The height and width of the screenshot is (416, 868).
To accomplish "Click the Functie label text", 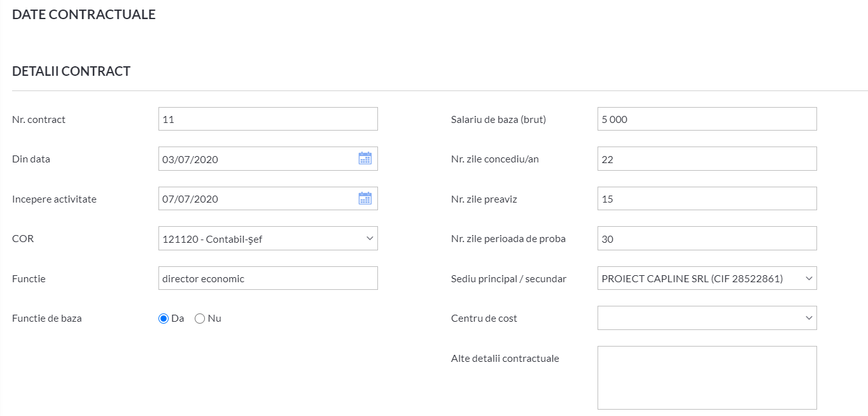I will pyautogui.click(x=29, y=278).
